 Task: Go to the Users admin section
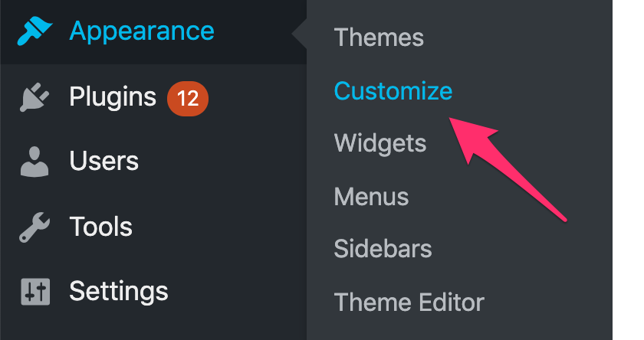tap(104, 160)
